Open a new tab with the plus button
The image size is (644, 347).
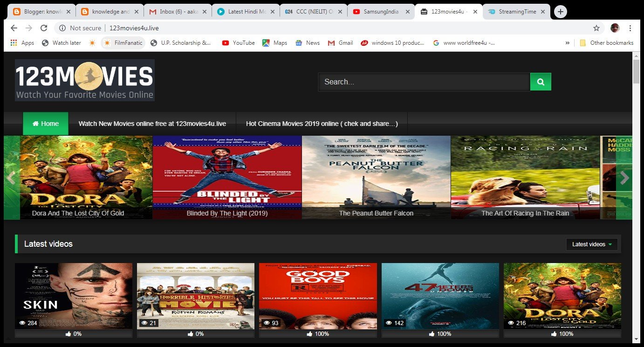point(561,12)
